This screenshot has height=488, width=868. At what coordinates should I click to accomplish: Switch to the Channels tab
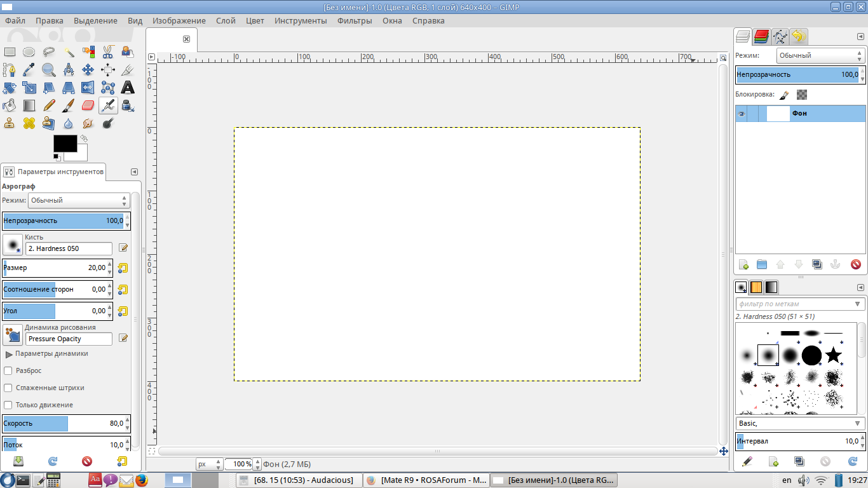pyautogui.click(x=761, y=37)
